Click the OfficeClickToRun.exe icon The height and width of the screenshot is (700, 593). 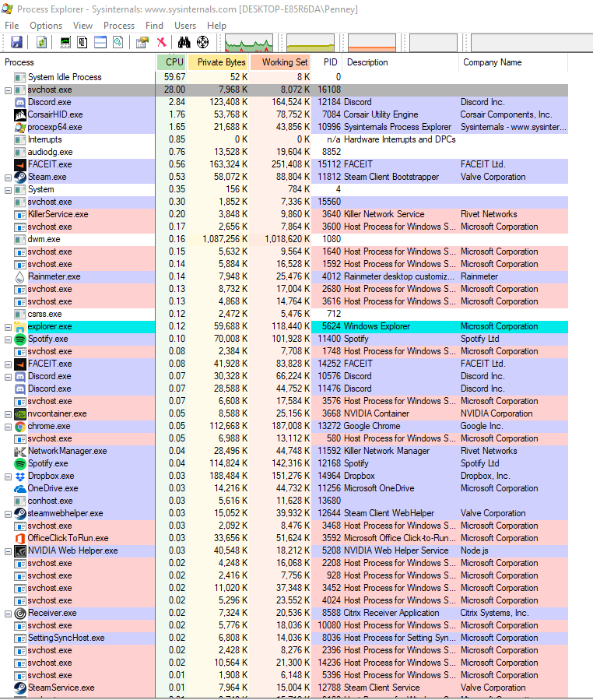point(20,538)
